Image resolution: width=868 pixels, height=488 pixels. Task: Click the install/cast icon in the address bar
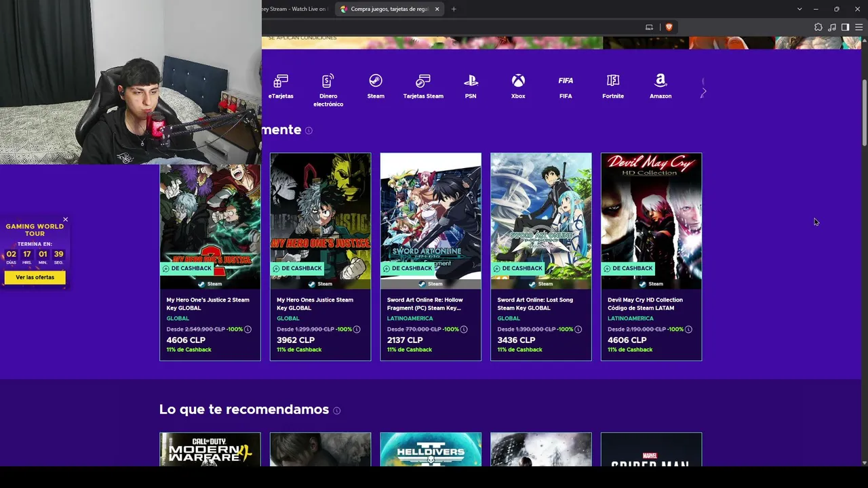(x=649, y=27)
